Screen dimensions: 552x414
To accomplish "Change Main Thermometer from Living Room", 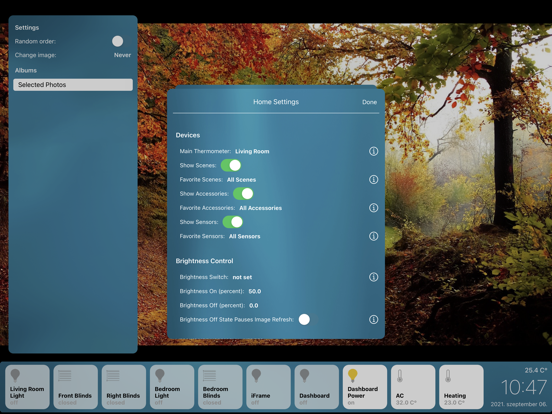I will (252, 151).
